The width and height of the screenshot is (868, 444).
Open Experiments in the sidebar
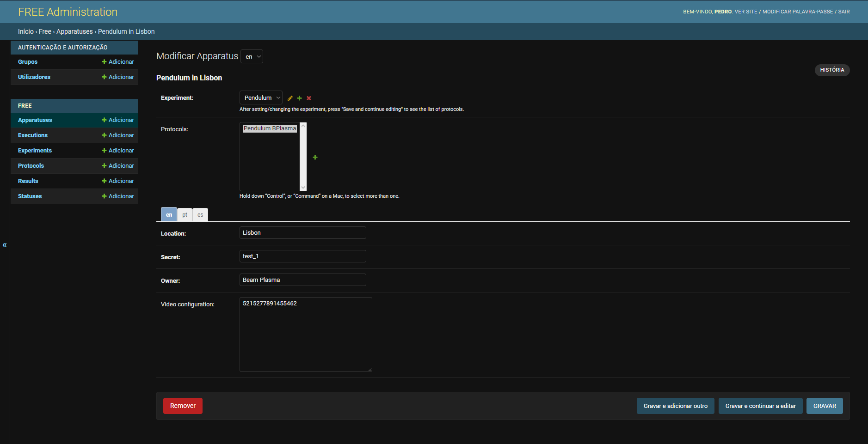[x=35, y=151]
